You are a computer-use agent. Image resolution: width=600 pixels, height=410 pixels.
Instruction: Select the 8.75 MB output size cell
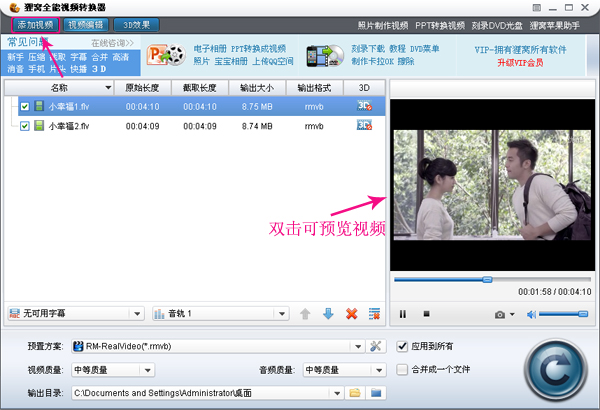[x=257, y=106]
